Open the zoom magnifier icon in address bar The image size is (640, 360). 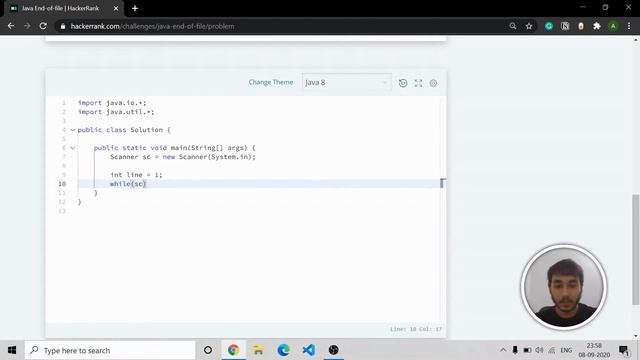coord(513,26)
